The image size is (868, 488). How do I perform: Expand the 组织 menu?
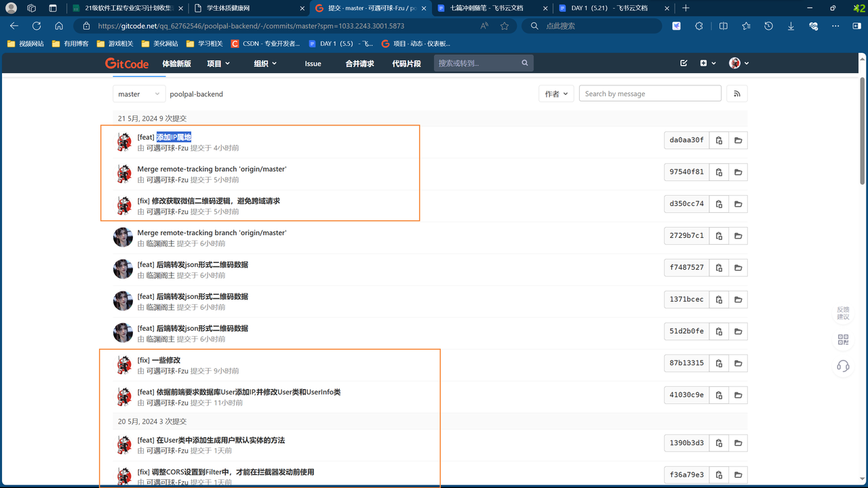tap(265, 63)
